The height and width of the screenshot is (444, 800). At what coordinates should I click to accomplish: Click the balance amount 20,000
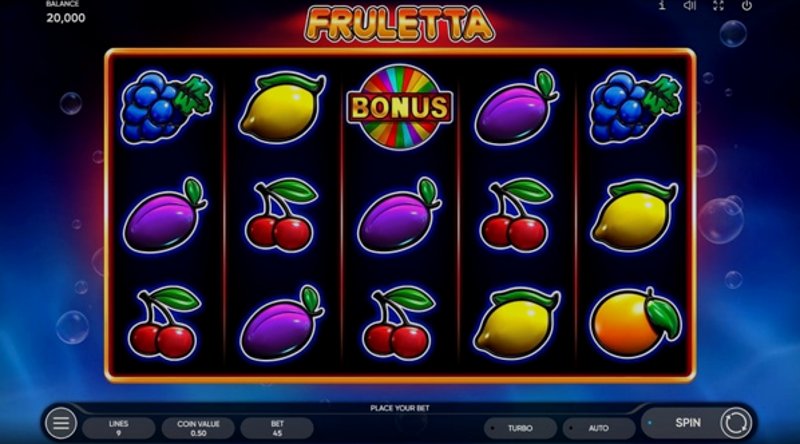[x=66, y=18]
